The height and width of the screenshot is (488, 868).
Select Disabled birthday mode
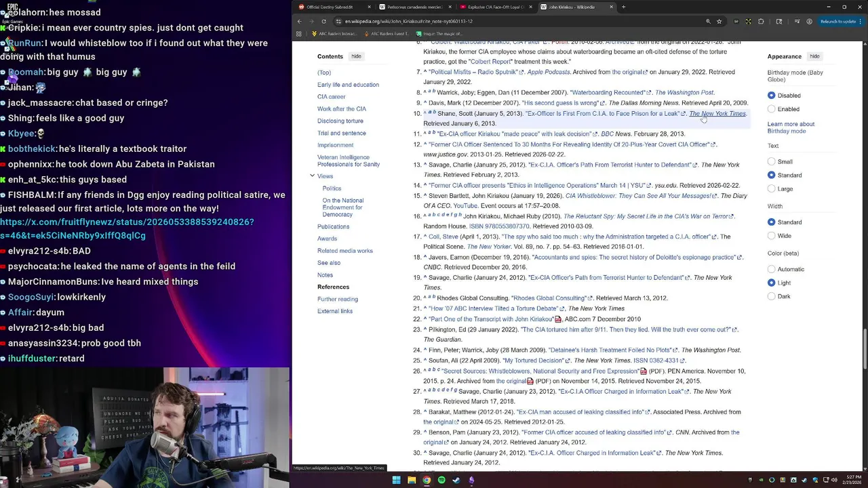tap(772, 96)
